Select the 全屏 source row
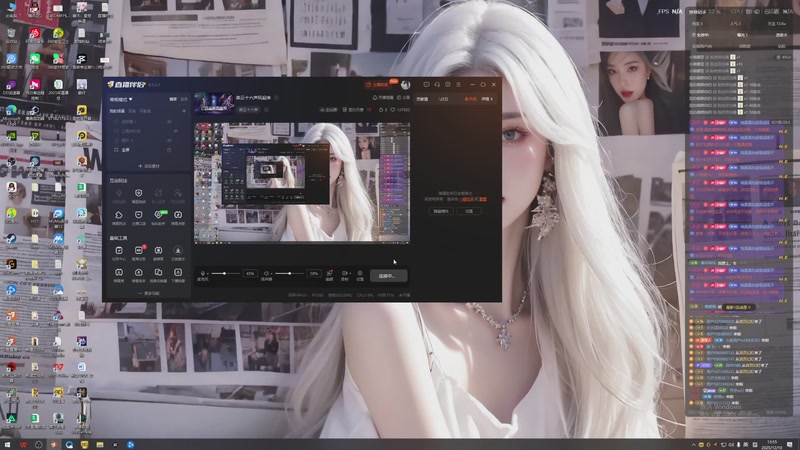Screen dimensions: 800x450 tap(148, 150)
